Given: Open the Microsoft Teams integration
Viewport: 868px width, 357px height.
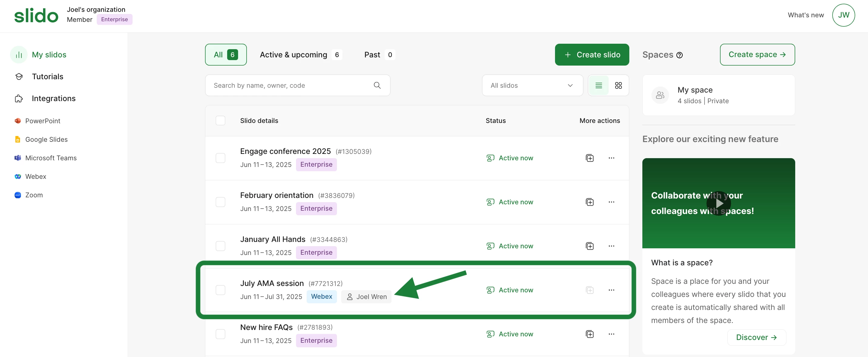Looking at the screenshot, I should pos(51,158).
